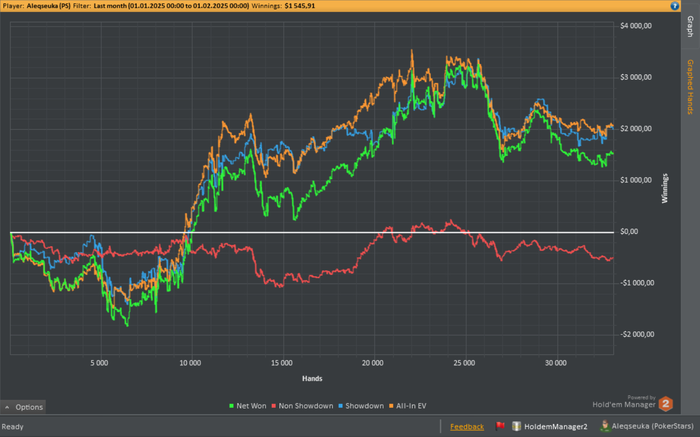Click the 25 000 hands axis label
The image size is (700, 437).
coord(464,363)
